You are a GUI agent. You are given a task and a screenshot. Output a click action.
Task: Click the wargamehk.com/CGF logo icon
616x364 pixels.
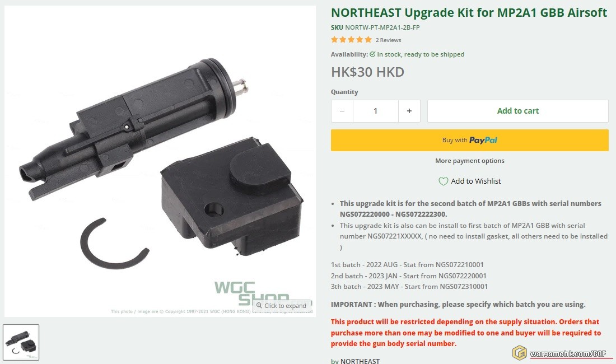(519, 353)
